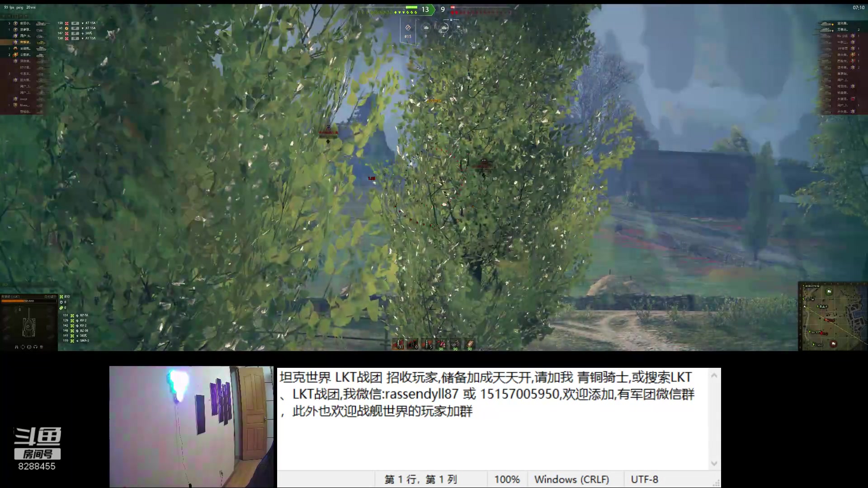Click the commander crew status icon
The height and width of the screenshot is (488, 868).
click(17, 347)
